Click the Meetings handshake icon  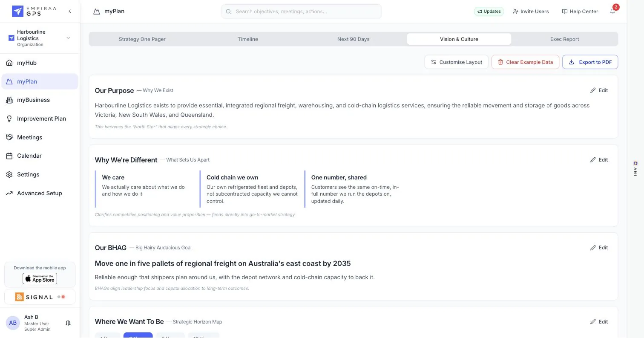click(9, 137)
